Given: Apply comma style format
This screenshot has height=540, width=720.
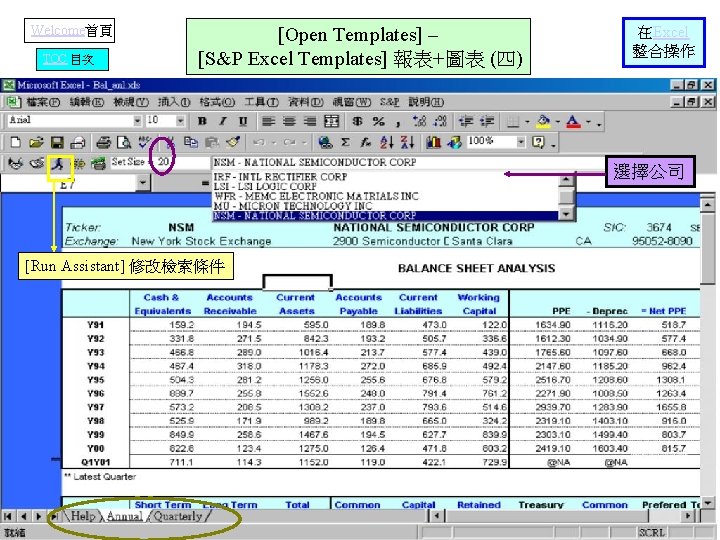Looking at the screenshot, I should (x=398, y=122).
